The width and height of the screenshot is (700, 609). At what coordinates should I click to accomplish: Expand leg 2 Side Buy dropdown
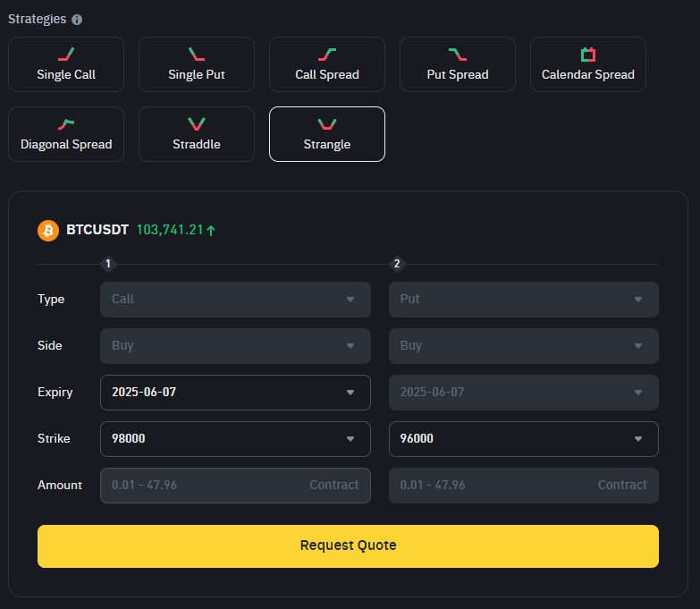[524, 346]
